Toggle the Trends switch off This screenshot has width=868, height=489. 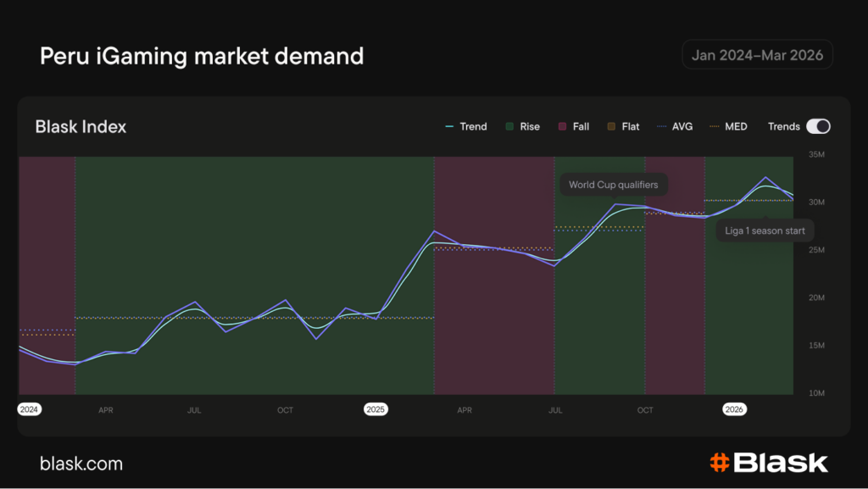coord(817,126)
